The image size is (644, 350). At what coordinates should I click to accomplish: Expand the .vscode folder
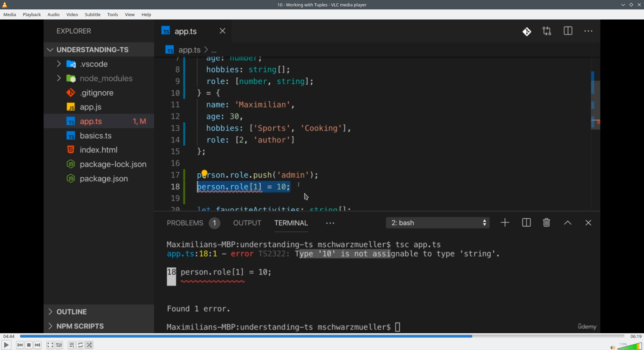tap(59, 64)
